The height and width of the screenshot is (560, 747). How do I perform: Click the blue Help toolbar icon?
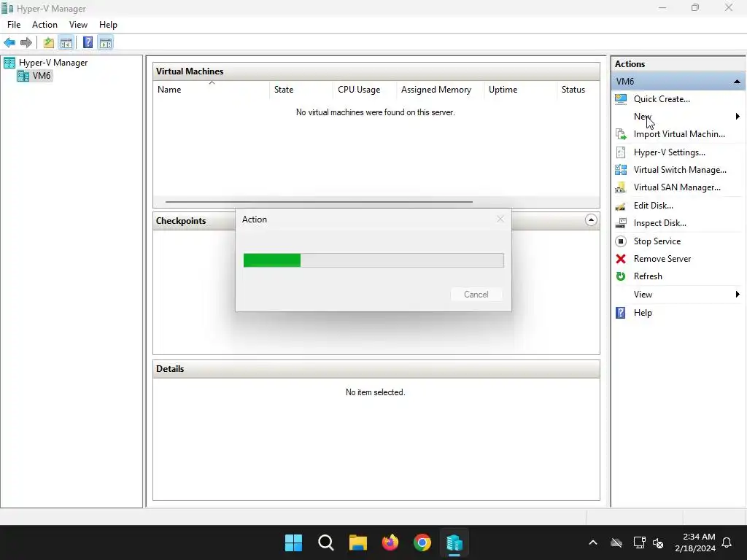tap(88, 43)
